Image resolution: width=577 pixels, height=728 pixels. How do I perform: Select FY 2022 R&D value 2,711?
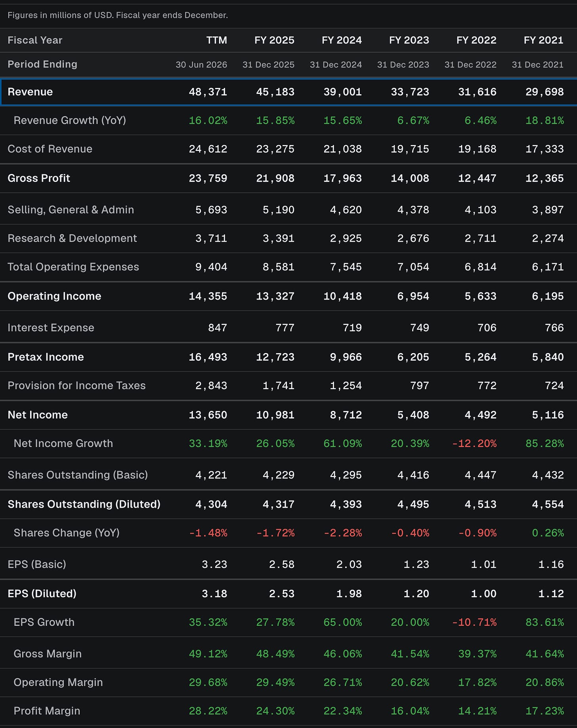(x=480, y=239)
